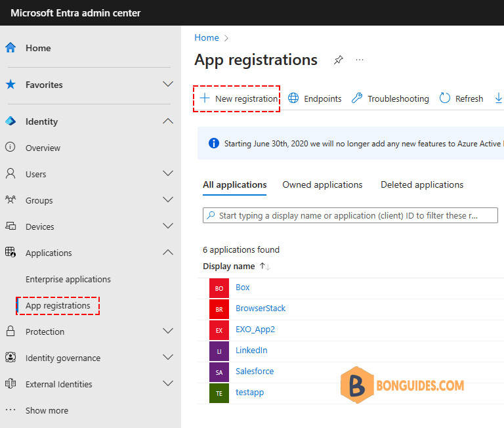Collapse the Identity section chevron
504x428 pixels.
point(168,121)
